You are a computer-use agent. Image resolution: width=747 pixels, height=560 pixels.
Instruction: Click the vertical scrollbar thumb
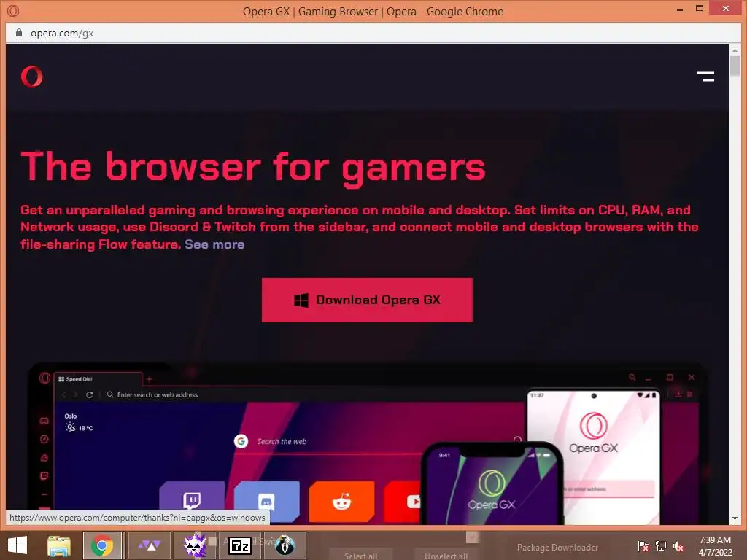point(735,66)
